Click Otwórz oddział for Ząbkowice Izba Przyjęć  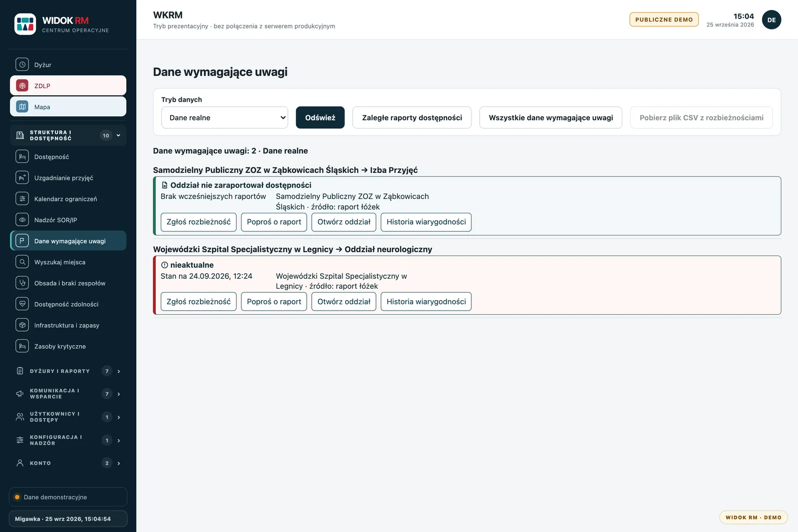[x=344, y=222]
